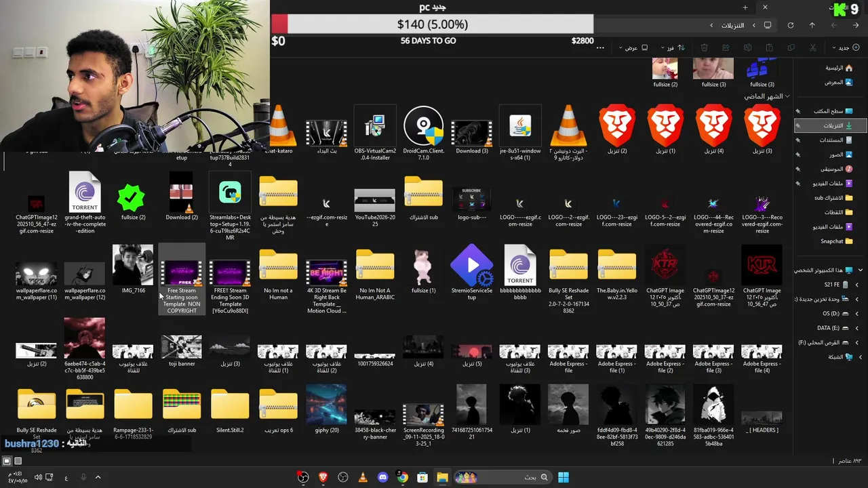Expand the OS (D:) drive node
This screenshot has width=868, height=488.
pyautogui.click(x=856, y=314)
